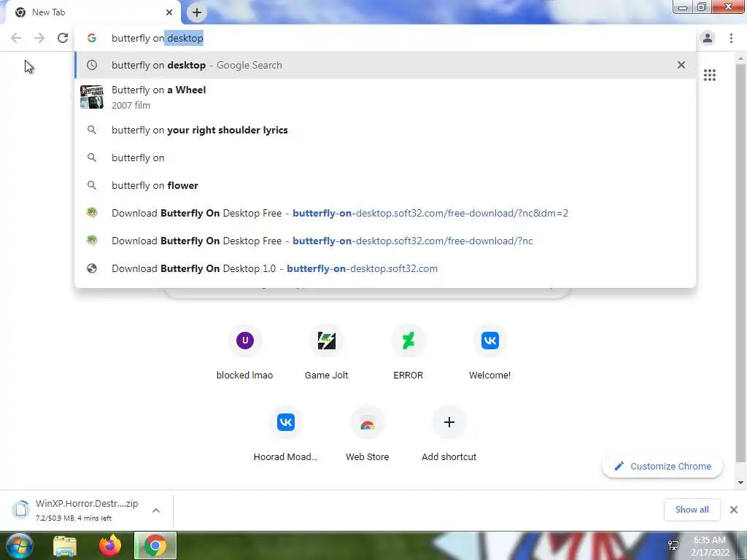The width and height of the screenshot is (747, 560).
Task: Go forward using the forward arrow
Action: point(39,38)
